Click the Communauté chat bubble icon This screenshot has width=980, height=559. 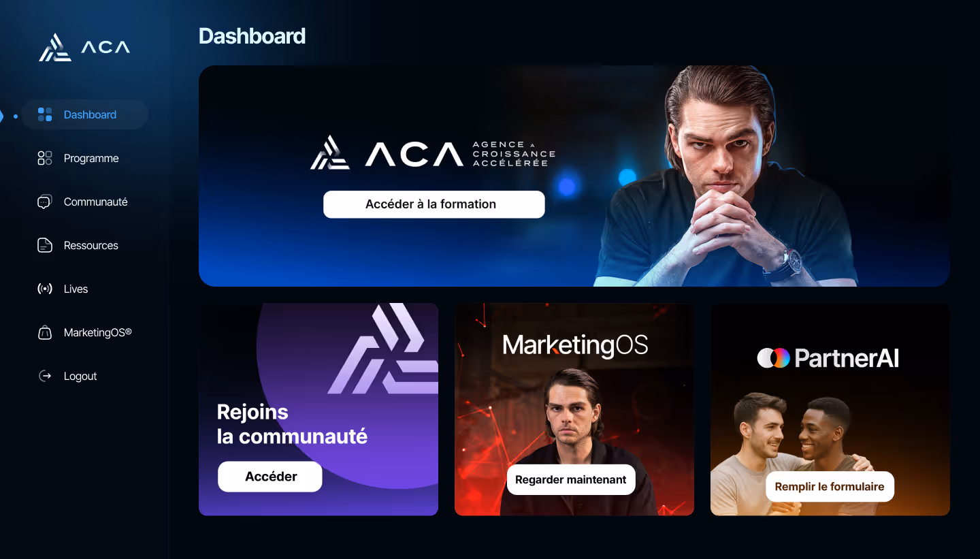[x=45, y=202]
